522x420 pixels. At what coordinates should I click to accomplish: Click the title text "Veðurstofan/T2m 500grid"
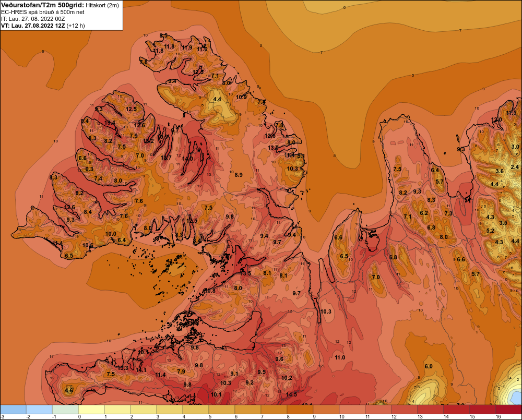coord(43,5)
